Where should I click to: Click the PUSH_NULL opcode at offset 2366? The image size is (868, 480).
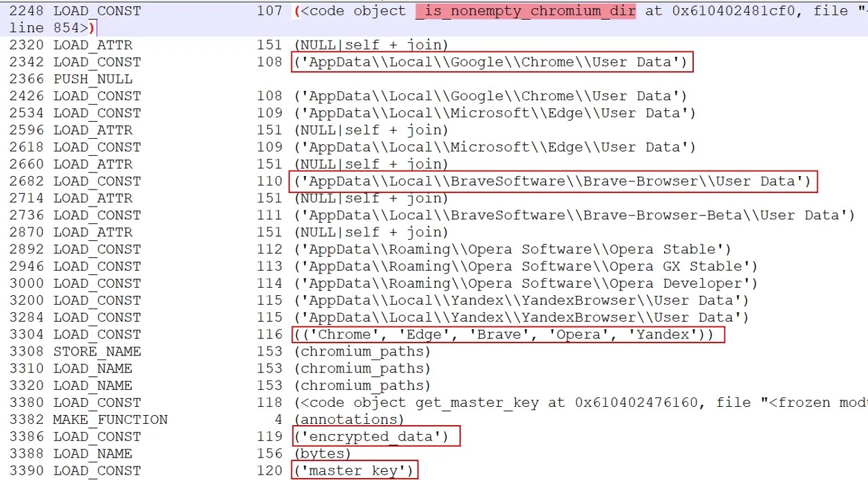click(93, 79)
